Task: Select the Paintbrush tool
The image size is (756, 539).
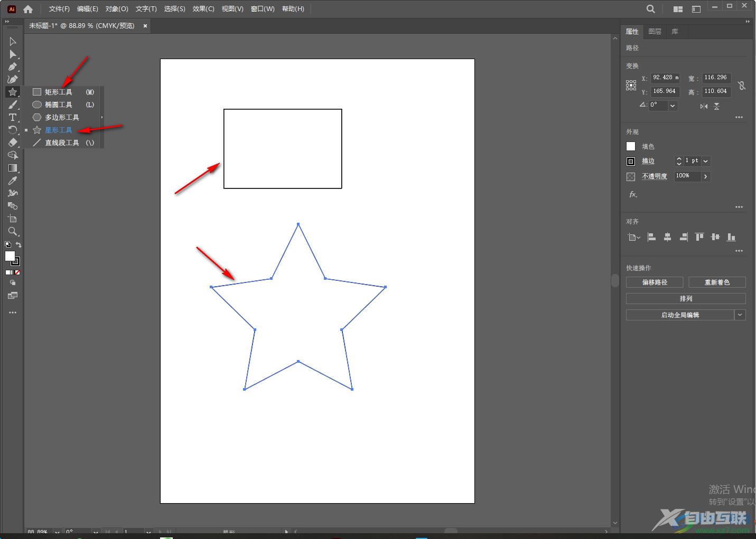Action: tap(13, 105)
